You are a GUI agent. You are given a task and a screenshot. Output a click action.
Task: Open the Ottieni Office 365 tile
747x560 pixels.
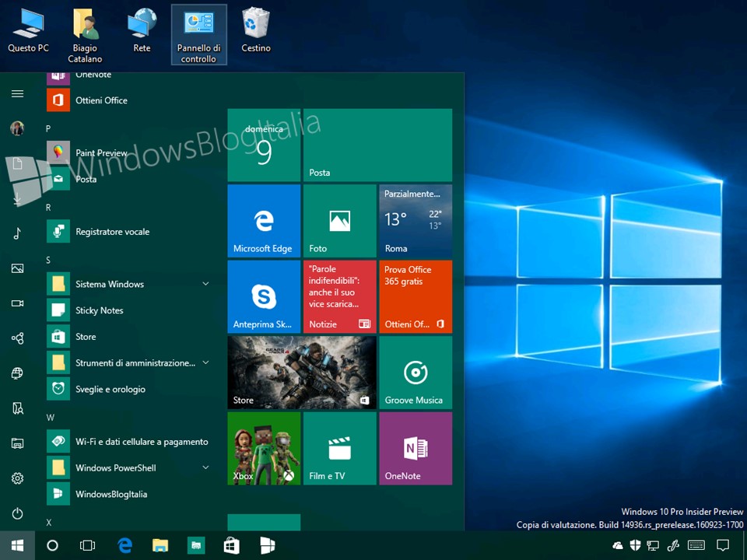point(416,296)
